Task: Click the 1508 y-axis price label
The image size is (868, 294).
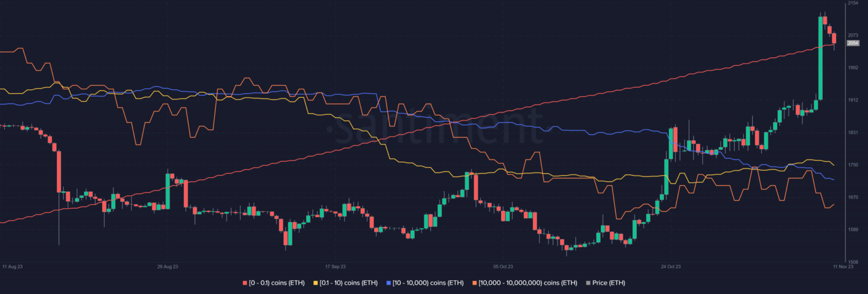Action: tap(853, 262)
